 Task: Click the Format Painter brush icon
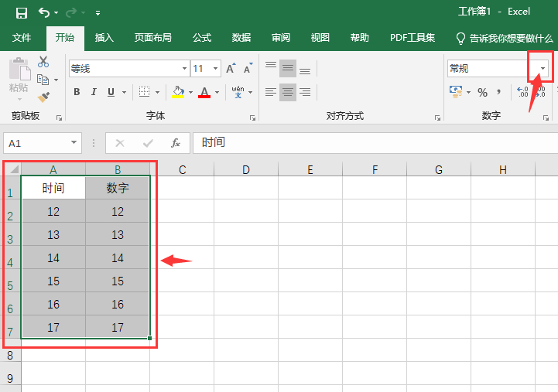coord(43,97)
